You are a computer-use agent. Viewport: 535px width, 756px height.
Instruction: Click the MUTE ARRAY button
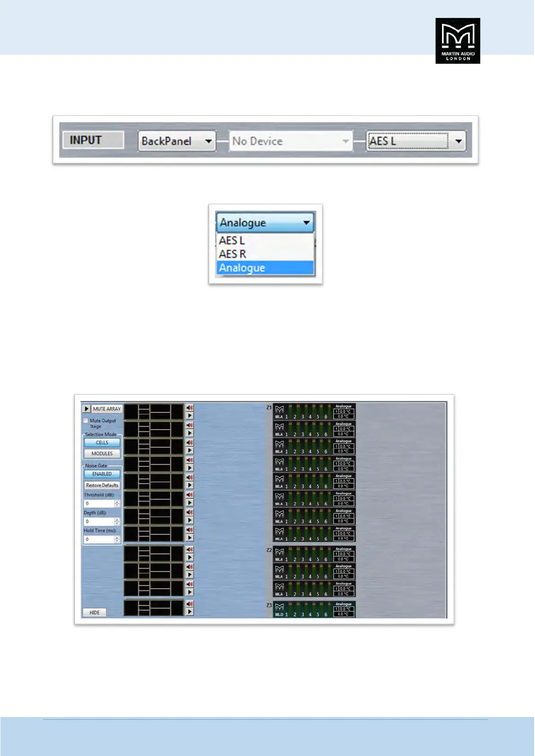(107, 409)
